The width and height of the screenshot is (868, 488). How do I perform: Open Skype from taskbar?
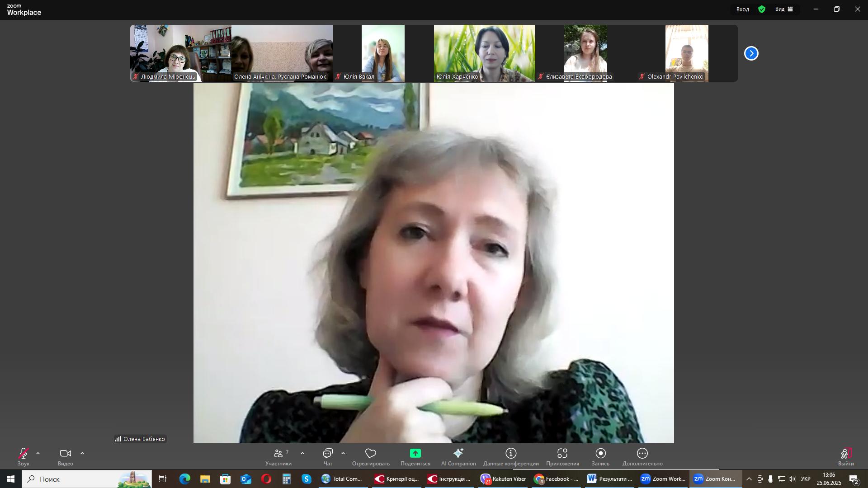[x=307, y=479]
